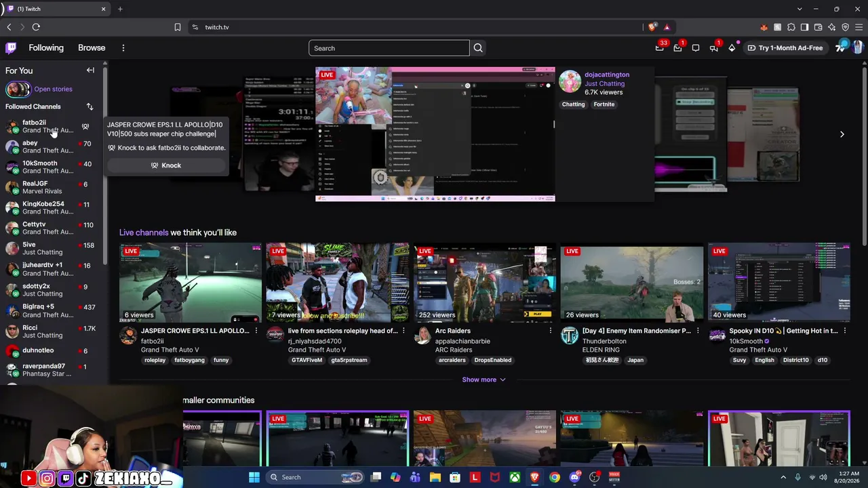The image size is (868, 488).
Task: Switch to the Twitch browser tab
Action: tap(54, 9)
